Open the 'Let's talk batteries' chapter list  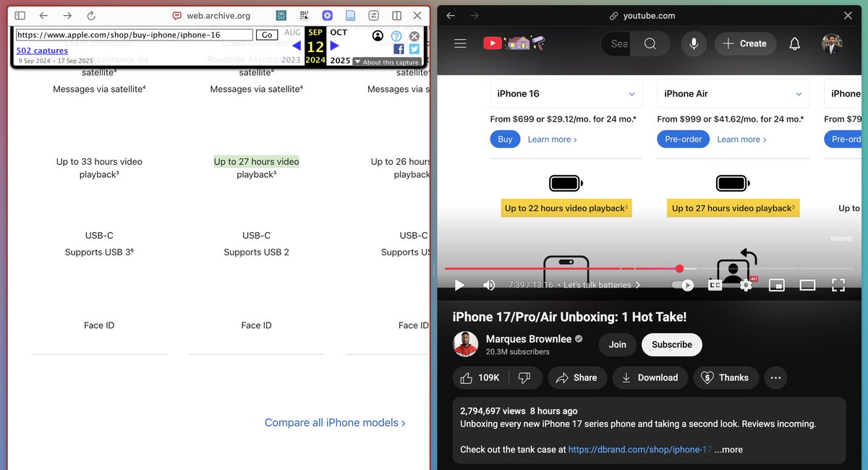(x=602, y=285)
